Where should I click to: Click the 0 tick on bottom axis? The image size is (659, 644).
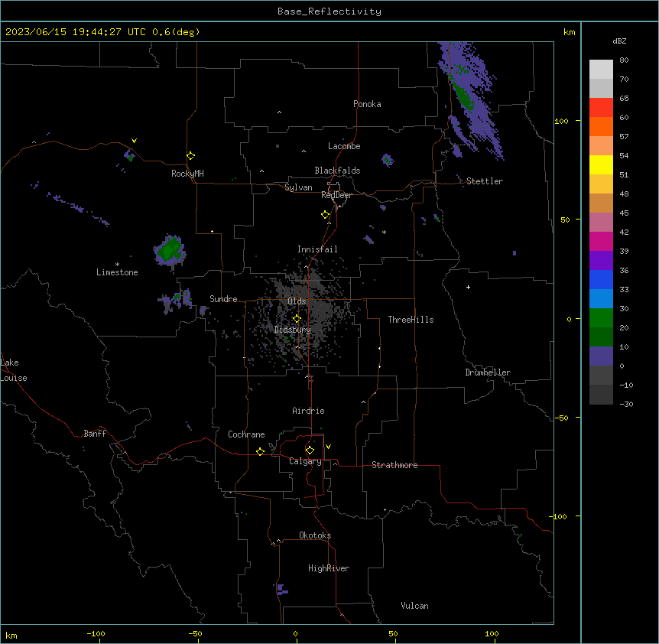click(295, 634)
